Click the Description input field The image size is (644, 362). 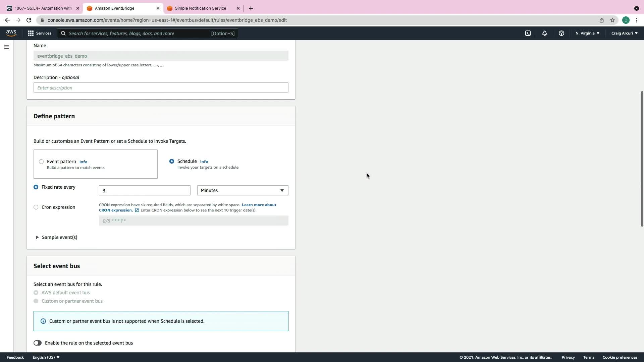pos(161,88)
